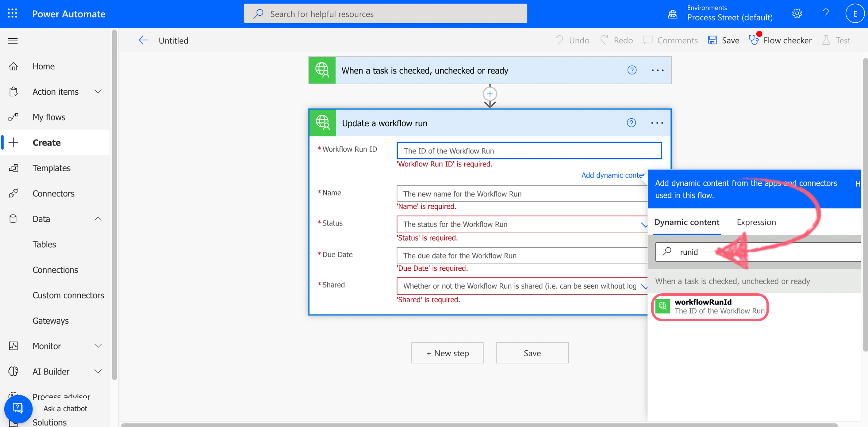Select the workflowRunId dynamic content item
Screen dimensions: 868x427
click(710, 307)
